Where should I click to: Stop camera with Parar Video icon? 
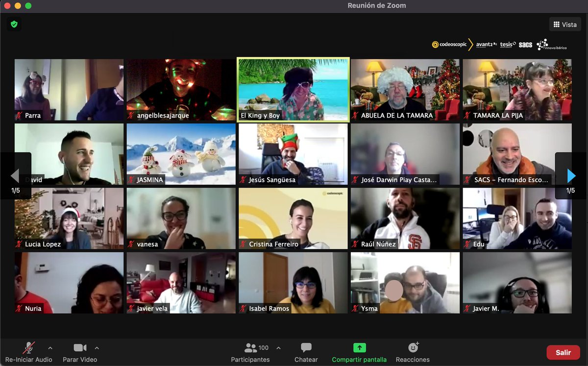pyautogui.click(x=80, y=348)
